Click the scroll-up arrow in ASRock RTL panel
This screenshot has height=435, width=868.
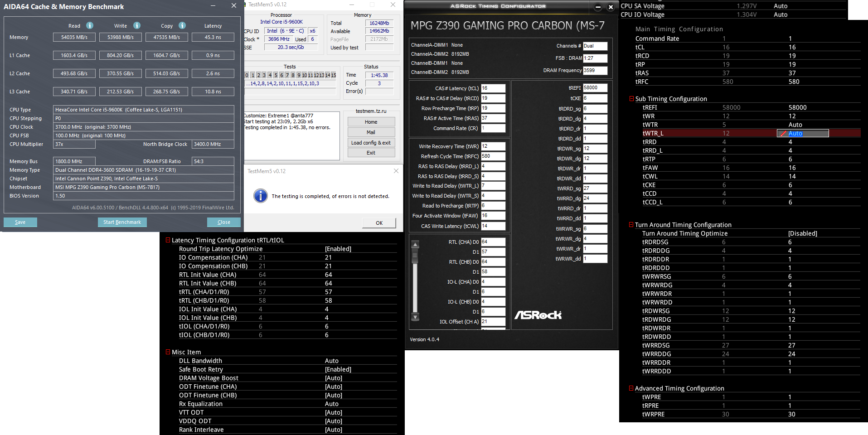click(415, 245)
